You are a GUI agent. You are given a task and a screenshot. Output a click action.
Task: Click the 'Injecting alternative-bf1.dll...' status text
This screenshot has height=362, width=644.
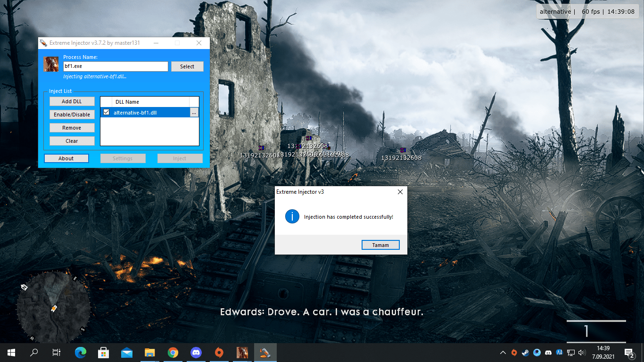95,76
